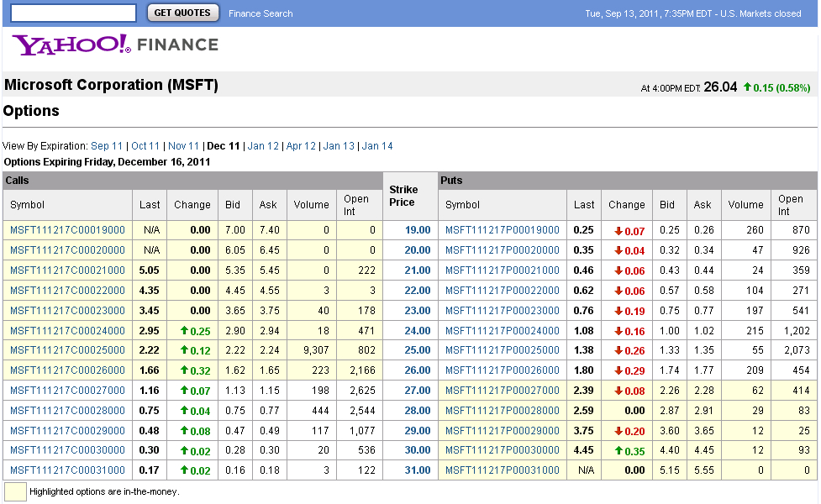View options expiring Jan 13
Image resolution: width=821 pixels, height=504 pixels.
[x=339, y=146]
